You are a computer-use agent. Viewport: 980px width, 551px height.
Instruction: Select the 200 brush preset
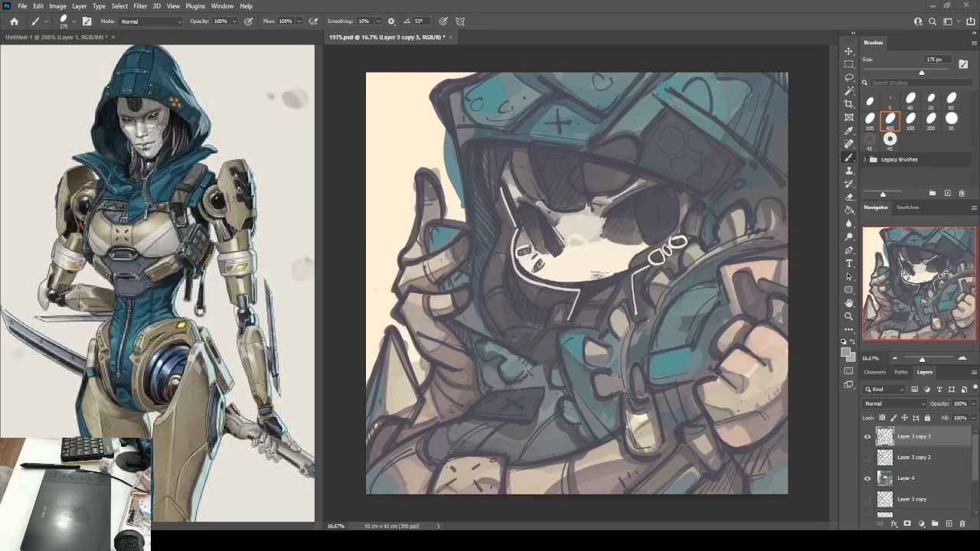(931, 120)
